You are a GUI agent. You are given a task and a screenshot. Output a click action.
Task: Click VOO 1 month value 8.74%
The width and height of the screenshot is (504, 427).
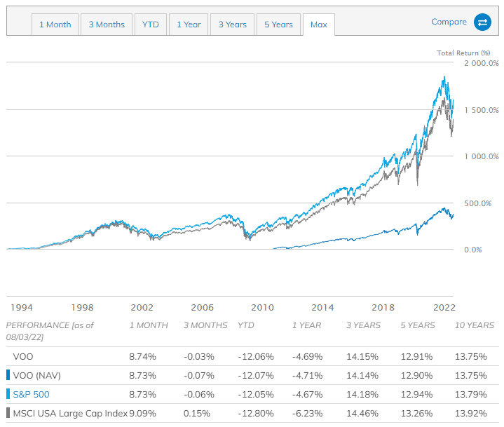(x=142, y=357)
